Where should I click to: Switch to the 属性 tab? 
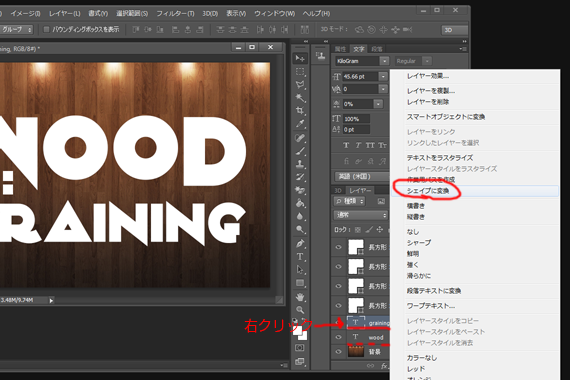(x=340, y=49)
